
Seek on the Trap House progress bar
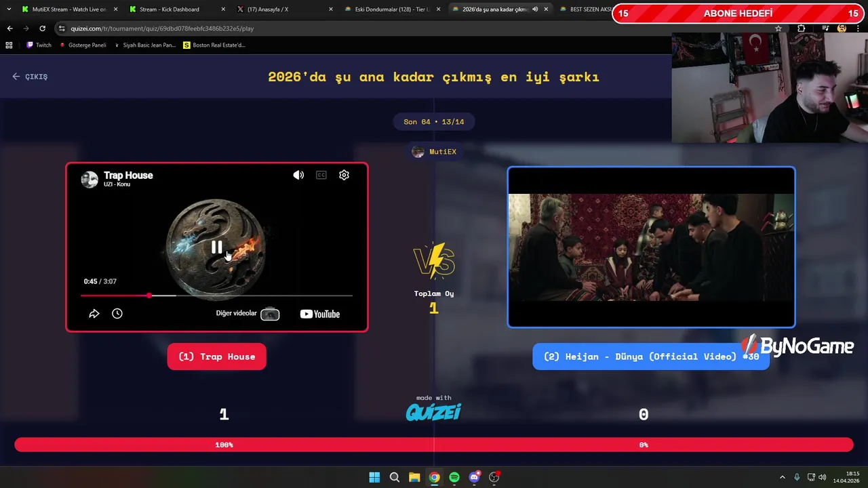(216, 296)
